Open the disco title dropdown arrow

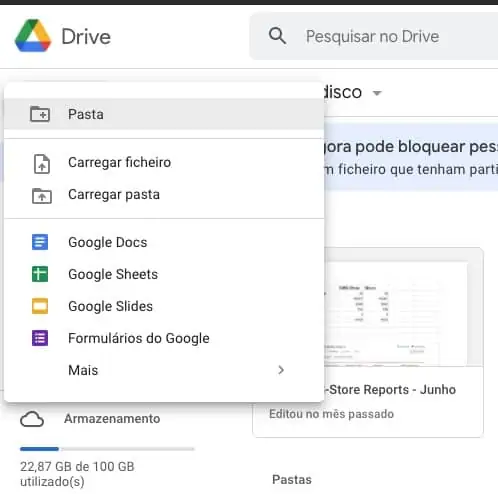point(377,93)
